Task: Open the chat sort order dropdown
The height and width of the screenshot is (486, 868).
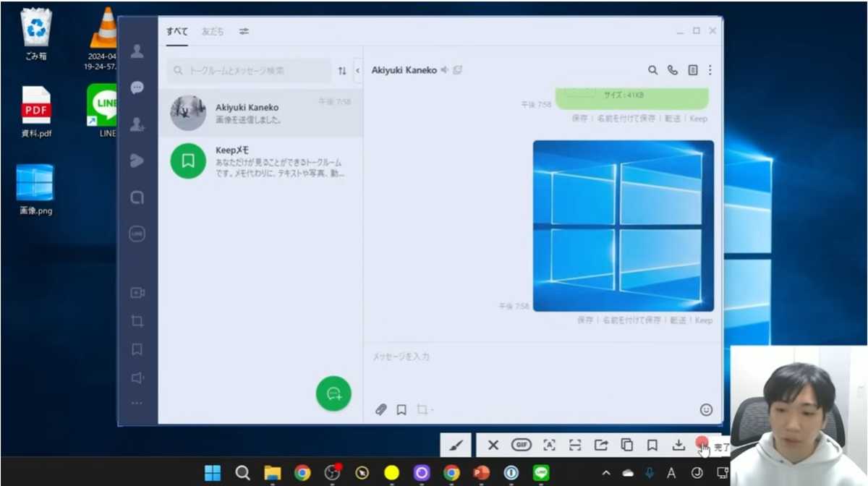Action: pyautogui.click(x=342, y=71)
